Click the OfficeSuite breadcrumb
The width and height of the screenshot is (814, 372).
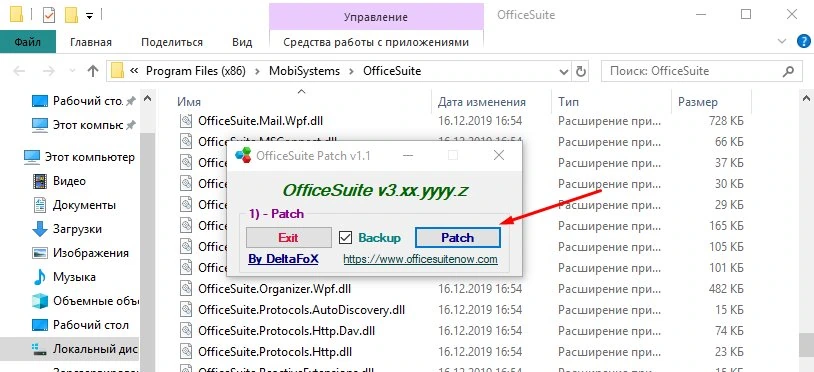click(x=392, y=71)
